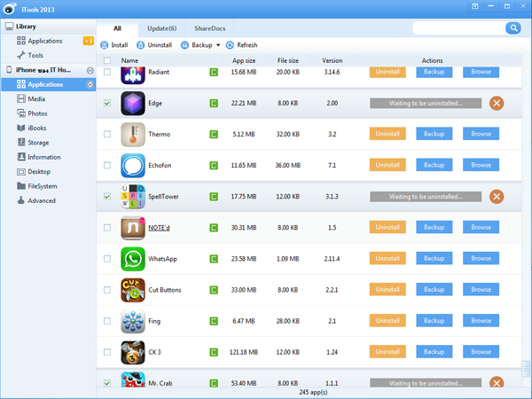Switch to the ShareDocs tab
Screen dimensions: 532x399
[x=209, y=28]
